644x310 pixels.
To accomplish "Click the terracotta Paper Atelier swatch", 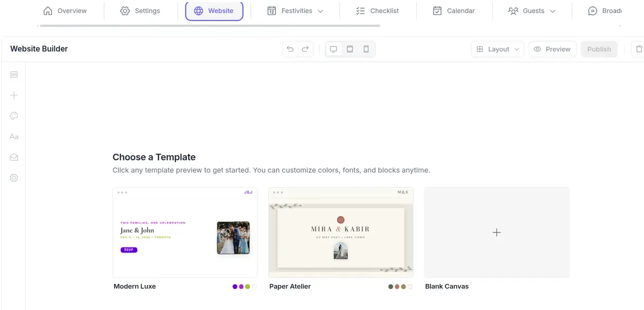I will [x=397, y=287].
